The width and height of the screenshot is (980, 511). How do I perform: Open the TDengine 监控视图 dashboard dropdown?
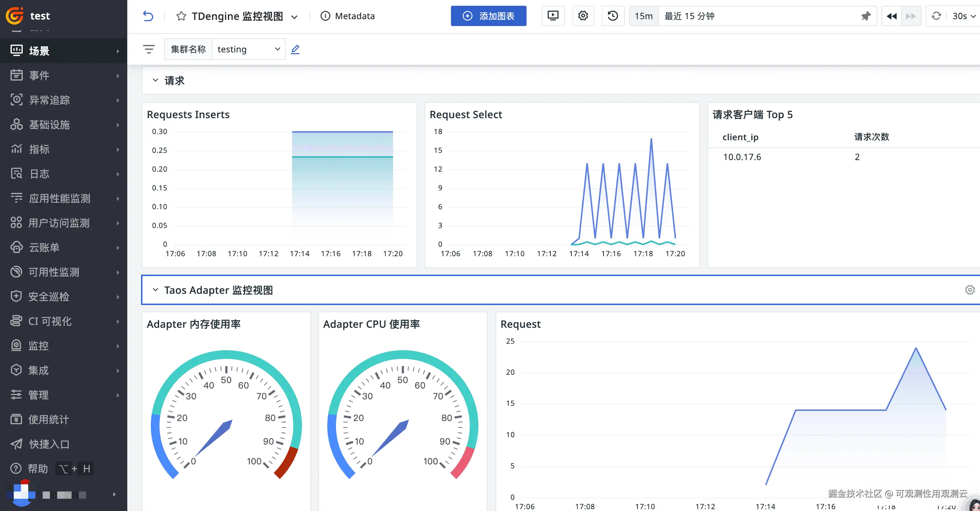294,17
